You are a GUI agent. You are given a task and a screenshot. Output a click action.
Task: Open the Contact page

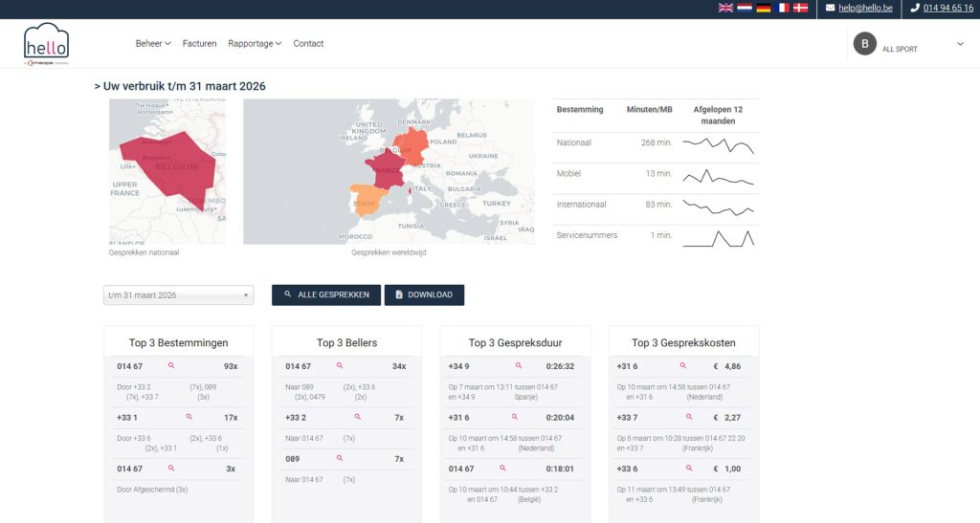(308, 44)
